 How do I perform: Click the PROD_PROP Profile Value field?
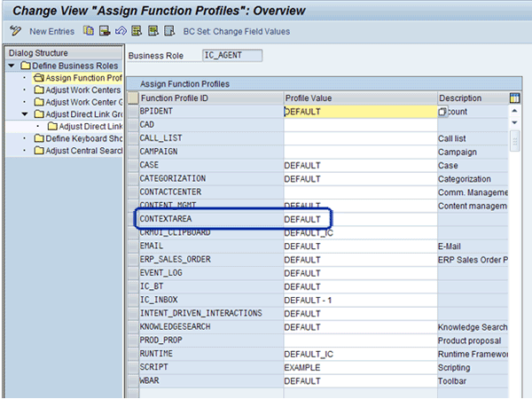click(x=360, y=340)
